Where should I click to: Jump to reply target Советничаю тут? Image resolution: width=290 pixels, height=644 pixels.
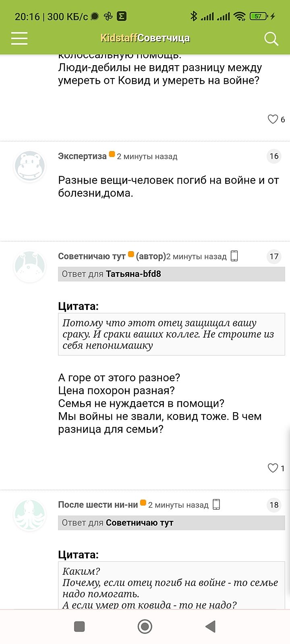(139, 523)
